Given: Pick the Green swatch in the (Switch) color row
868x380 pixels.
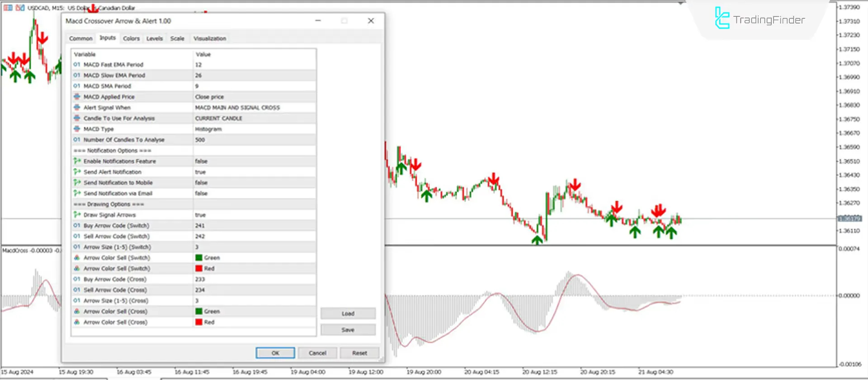Looking at the screenshot, I should [198, 258].
